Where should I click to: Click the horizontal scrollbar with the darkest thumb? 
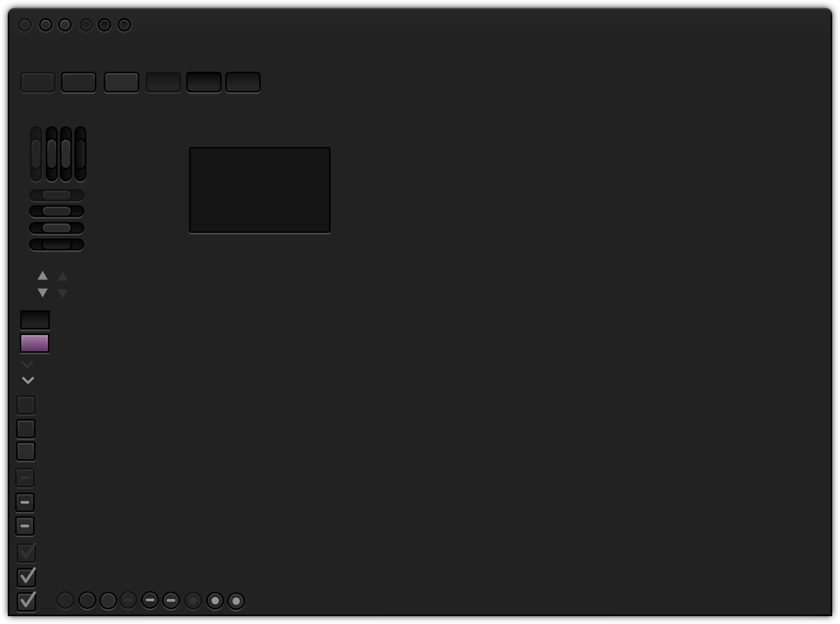pyautogui.click(x=56, y=244)
